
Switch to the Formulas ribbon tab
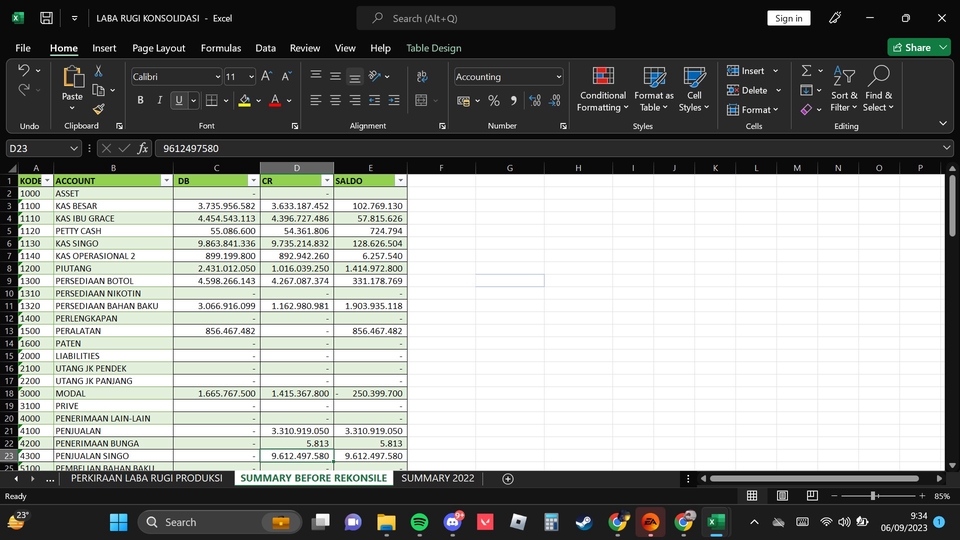pyautogui.click(x=220, y=48)
